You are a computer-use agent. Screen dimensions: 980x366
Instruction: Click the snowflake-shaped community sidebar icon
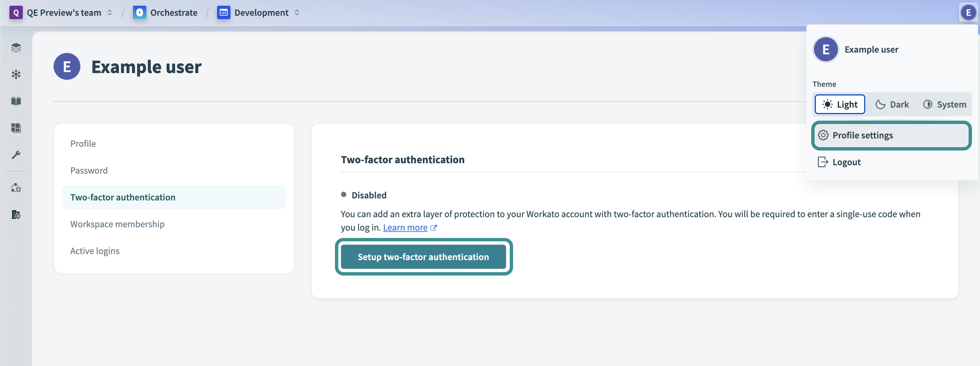[x=16, y=74]
